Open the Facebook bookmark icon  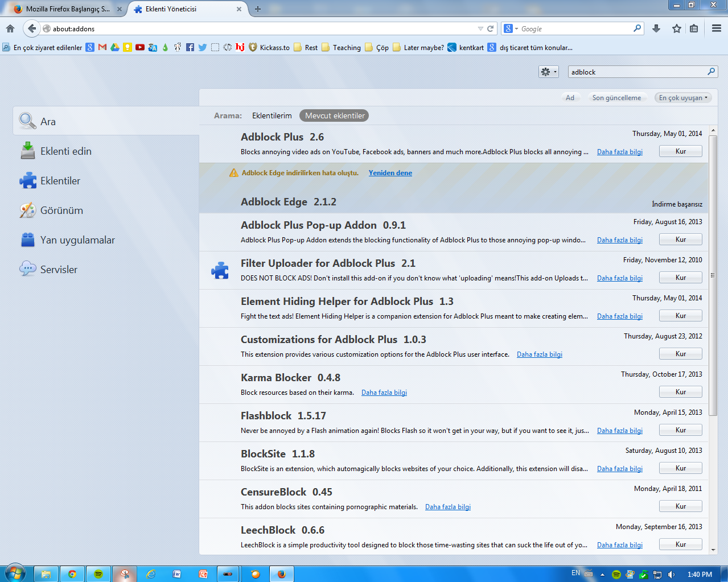(190, 47)
